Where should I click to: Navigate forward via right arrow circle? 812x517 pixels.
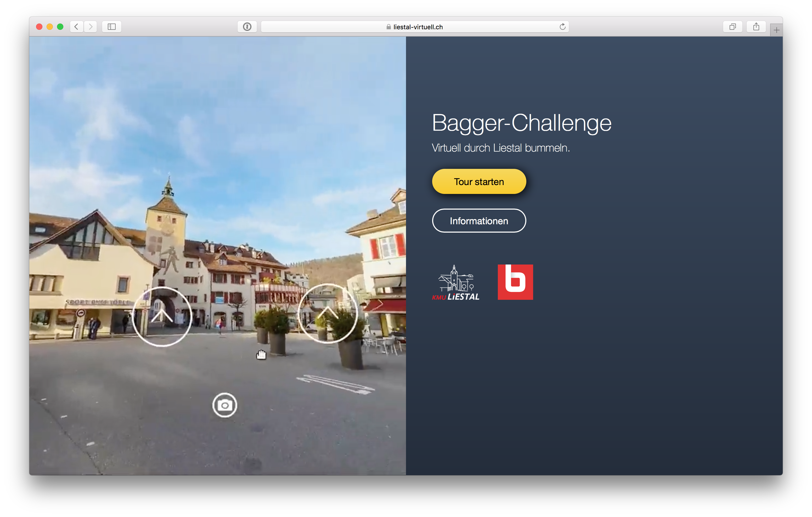click(328, 313)
